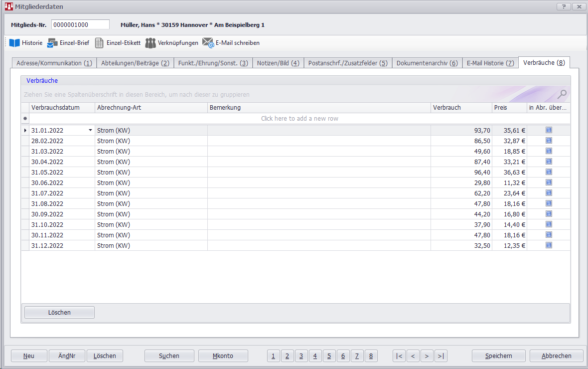
Task: Toggle checkbox for 30.06.2022 row
Action: [x=549, y=183]
